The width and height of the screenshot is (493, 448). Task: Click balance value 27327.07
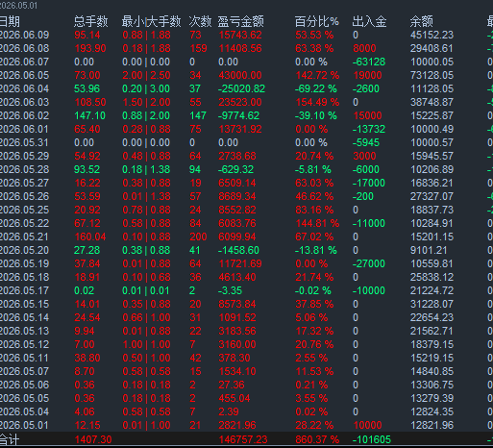click(x=432, y=196)
